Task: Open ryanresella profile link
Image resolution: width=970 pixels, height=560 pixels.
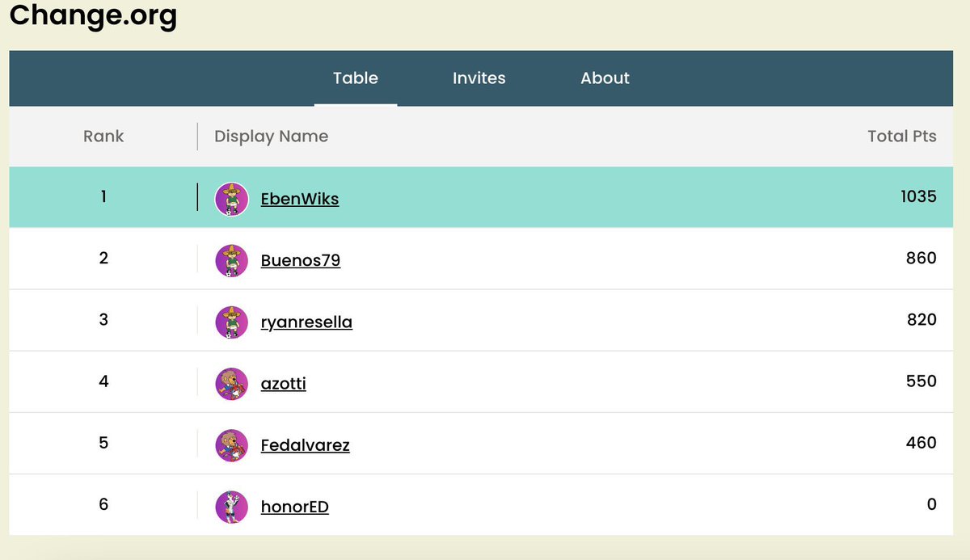Action: point(306,322)
